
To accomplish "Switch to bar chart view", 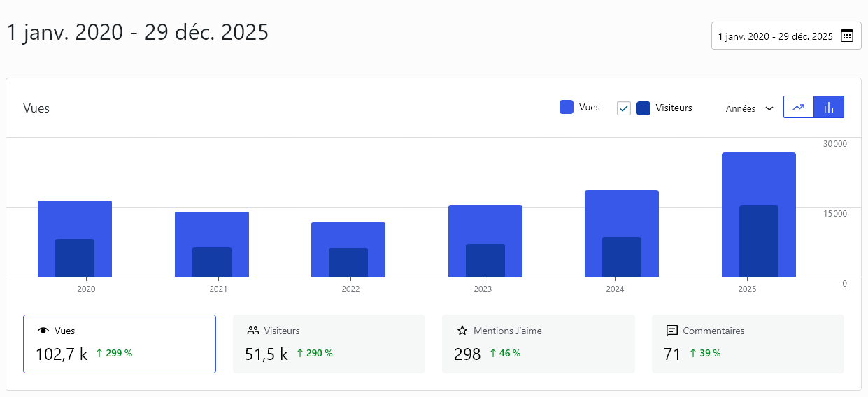I will [829, 108].
